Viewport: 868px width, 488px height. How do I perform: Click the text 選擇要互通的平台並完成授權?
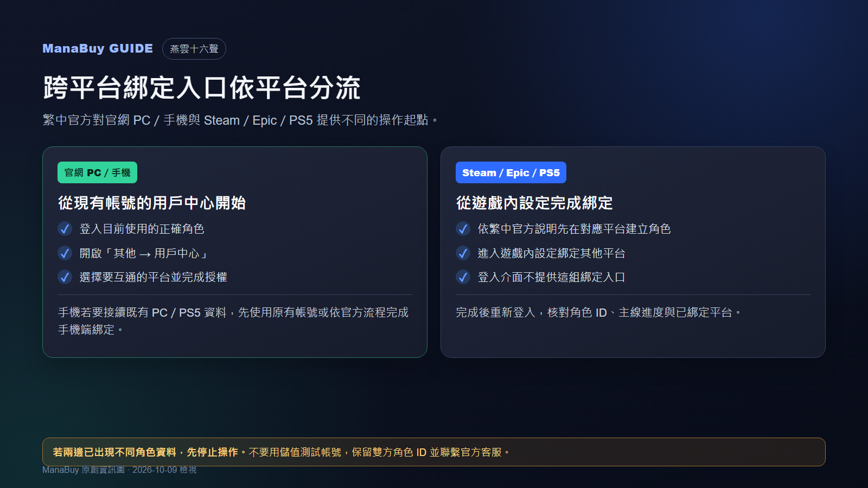[154, 277]
